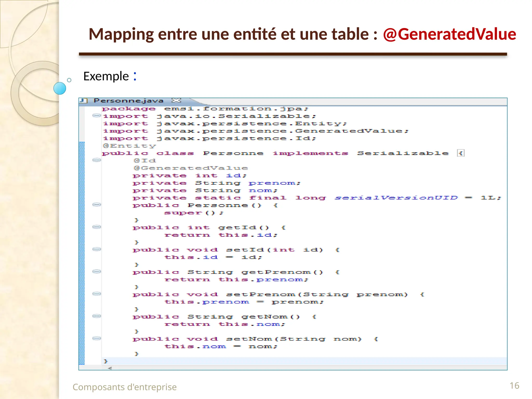Image resolution: width=532 pixels, height=399 pixels.
Task: Collapse the setPrenom method fold marker
Action: point(97,294)
